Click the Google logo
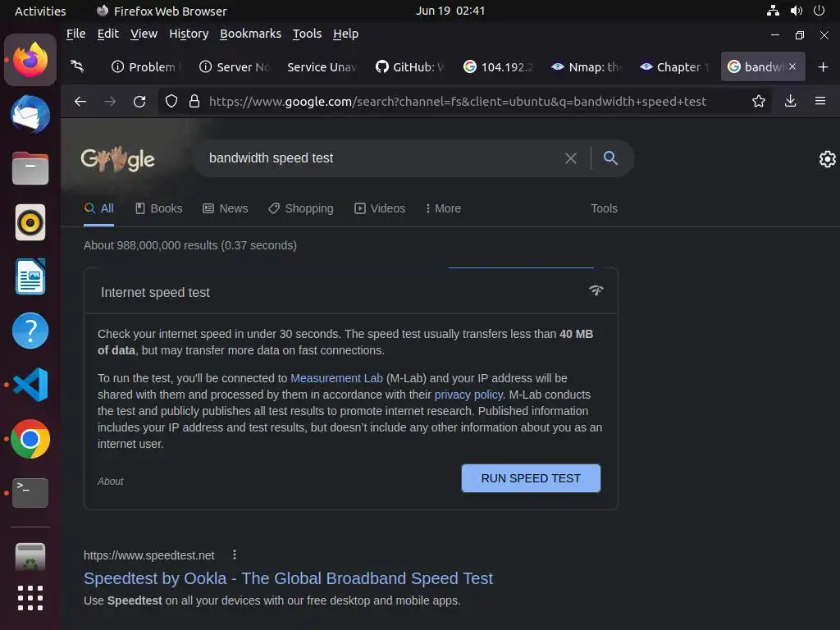This screenshot has height=630, width=840. click(x=118, y=158)
